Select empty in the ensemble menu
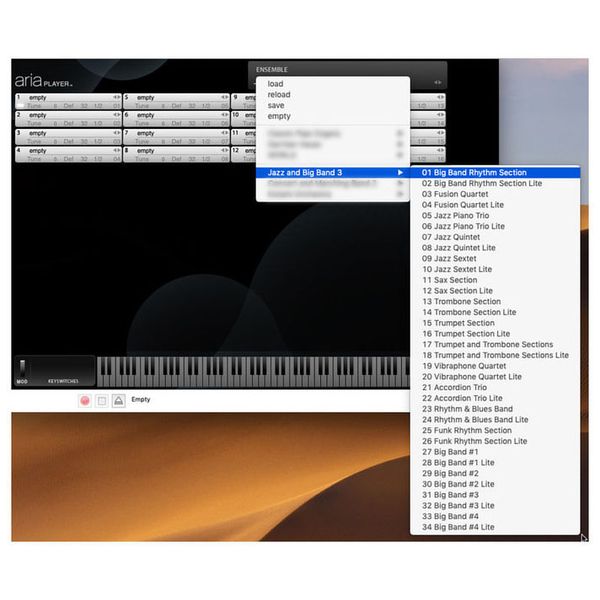The height and width of the screenshot is (600, 600). [279, 116]
